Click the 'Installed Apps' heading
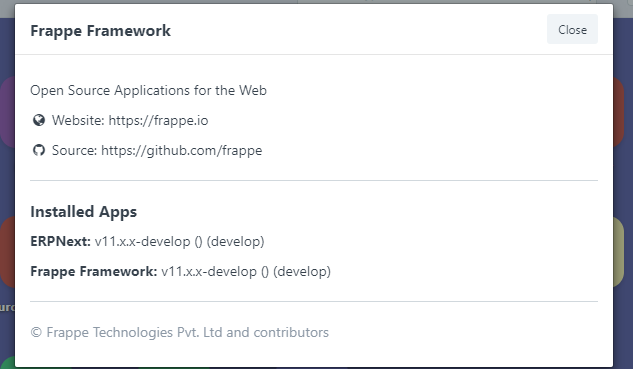Viewport: 633px width, 369px height. pyautogui.click(x=84, y=212)
